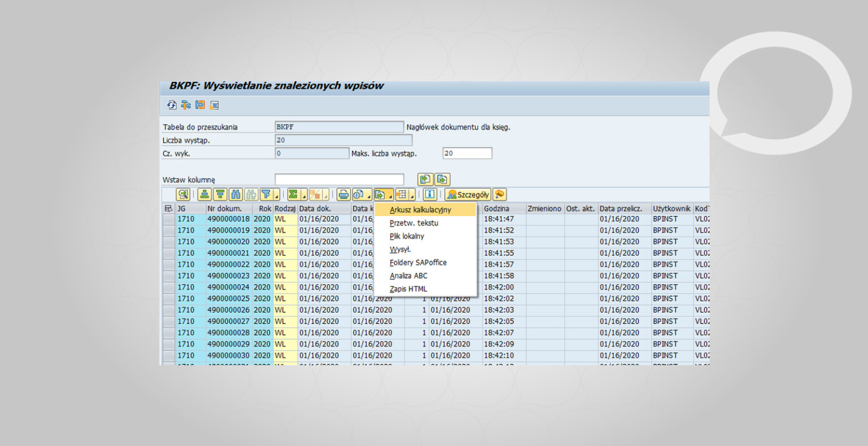
Task: Sort the table in ascending order
Action: pyautogui.click(x=205, y=194)
